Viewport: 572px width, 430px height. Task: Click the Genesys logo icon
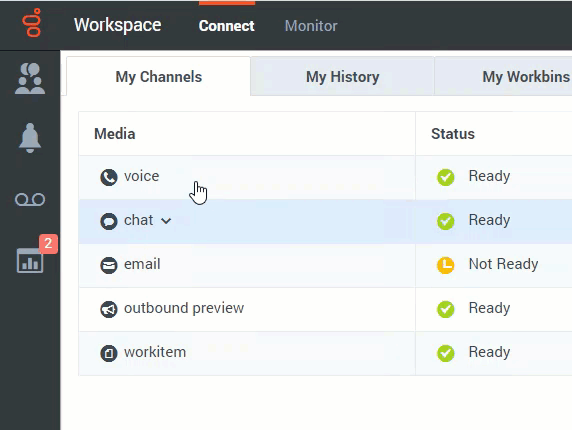tap(32, 23)
